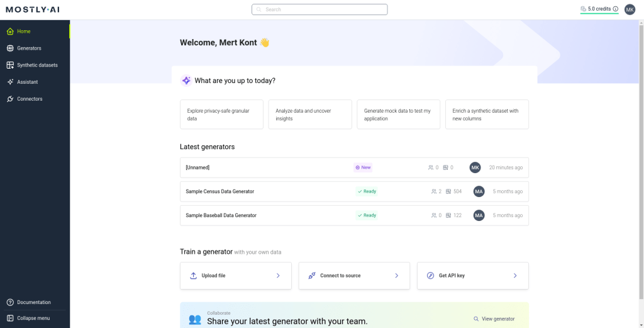644x328 pixels.
Task: Click the Ready badge on Census row
Action: pyautogui.click(x=367, y=191)
